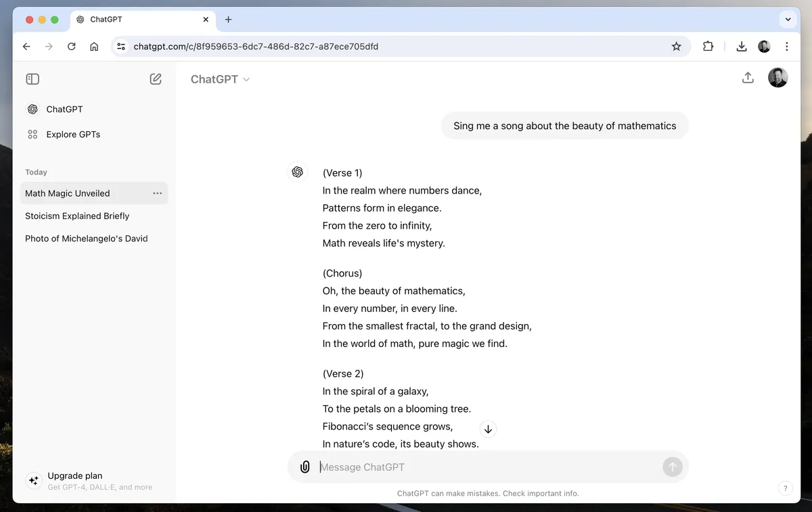Viewport: 812px width, 512px height.
Task: Switch to the ChatGPT browser tab
Action: (x=135, y=20)
